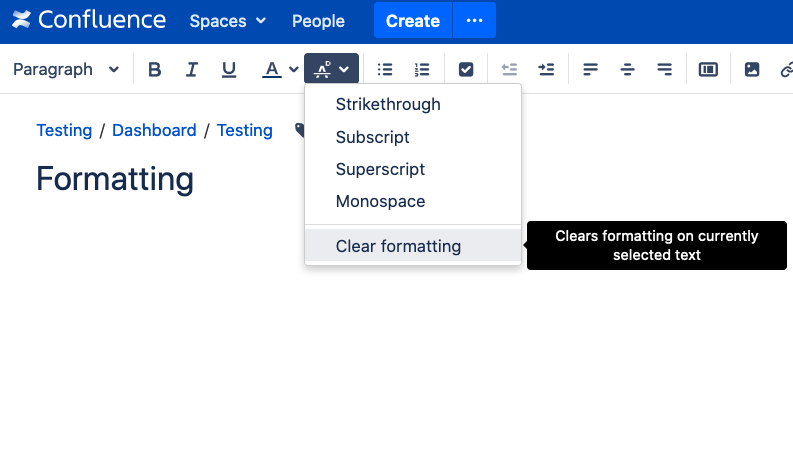This screenshot has width=793, height=471.
Task: Open the Dashboard breadcrumb link
Action: pos(154,130)
